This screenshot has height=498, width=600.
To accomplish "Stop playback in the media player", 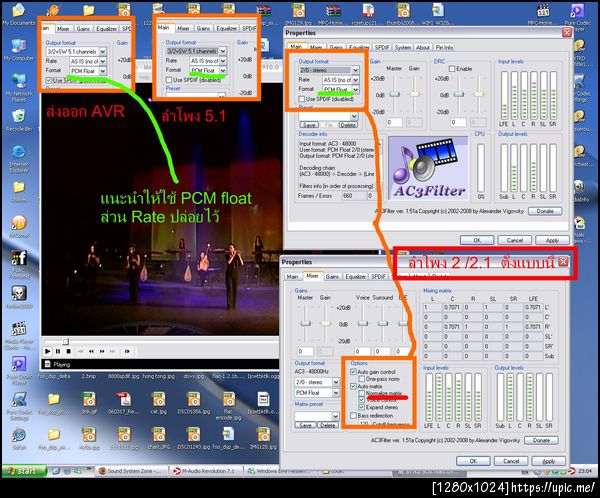I will (68, 351).
